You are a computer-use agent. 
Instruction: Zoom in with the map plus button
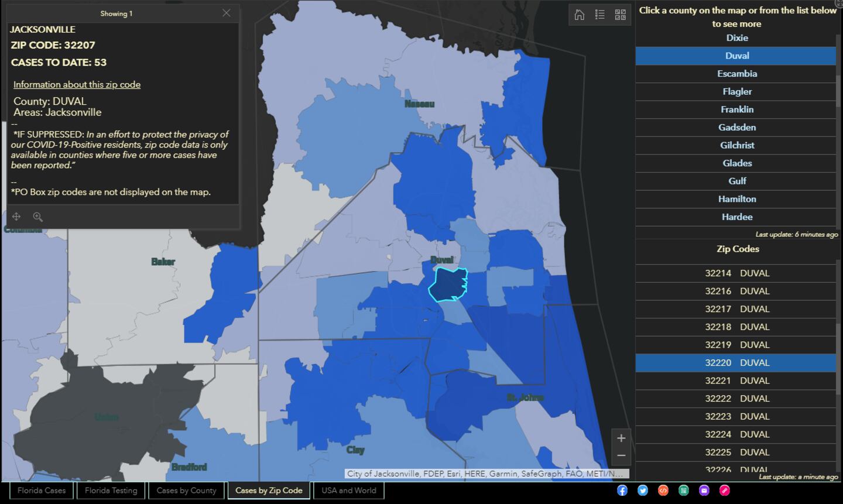[621, 438]
